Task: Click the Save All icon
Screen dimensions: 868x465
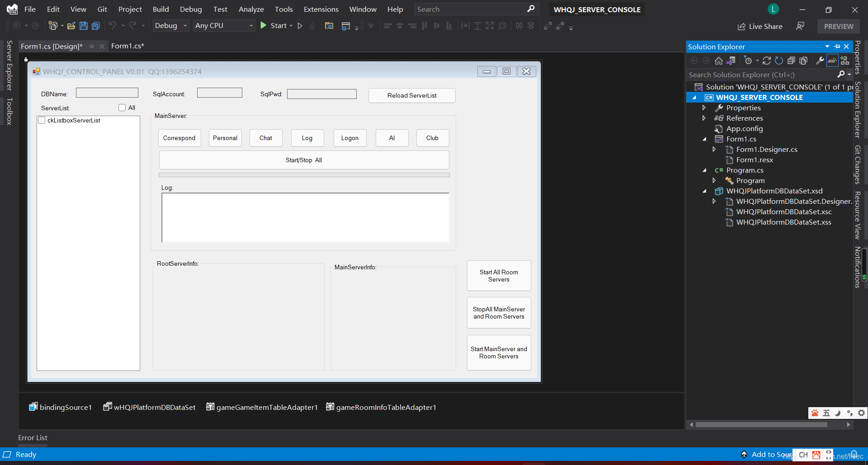Action: coord(96,26)
